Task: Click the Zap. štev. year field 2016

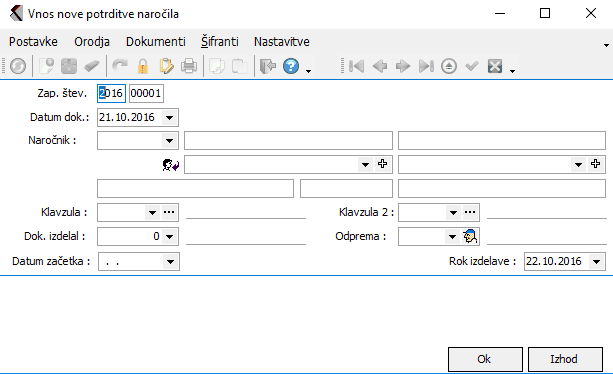Action: pyautogui.click(x=111, y=93)
